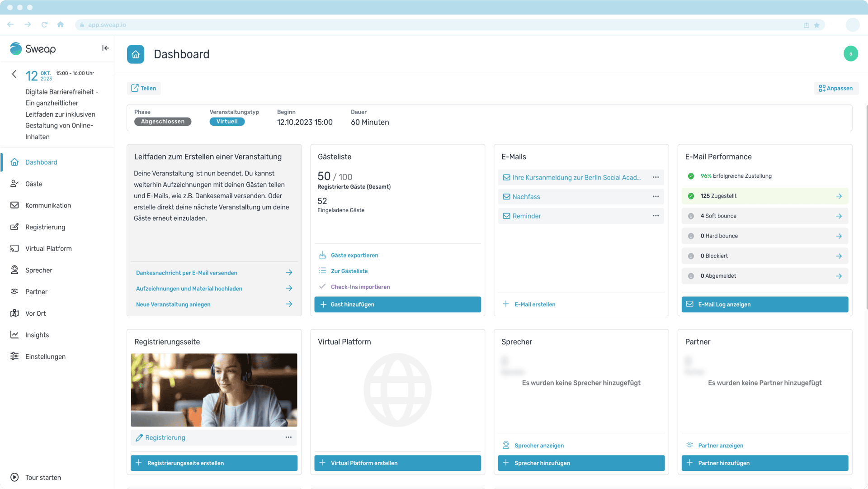The height and width of the screenshot is (489, 868).
Task: Click Dankesnachricht per E-Mail versenden link
Action: [187, 273]
